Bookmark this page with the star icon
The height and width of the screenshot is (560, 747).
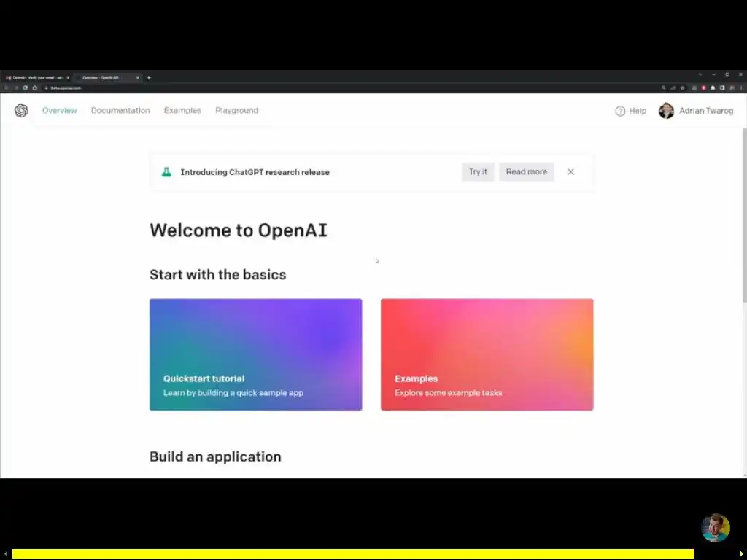point(682,87)
